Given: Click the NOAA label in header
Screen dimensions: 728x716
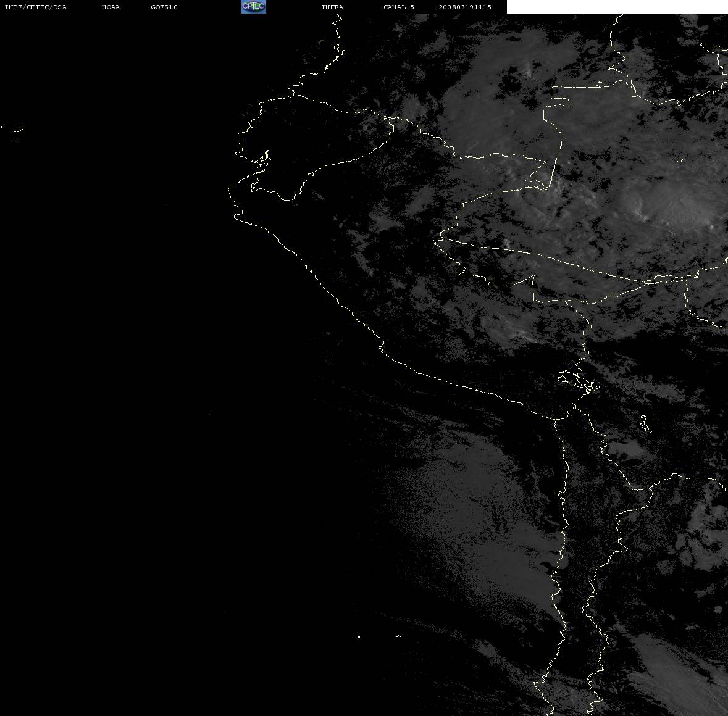Looking at the screenshot, I should [111, 7].
